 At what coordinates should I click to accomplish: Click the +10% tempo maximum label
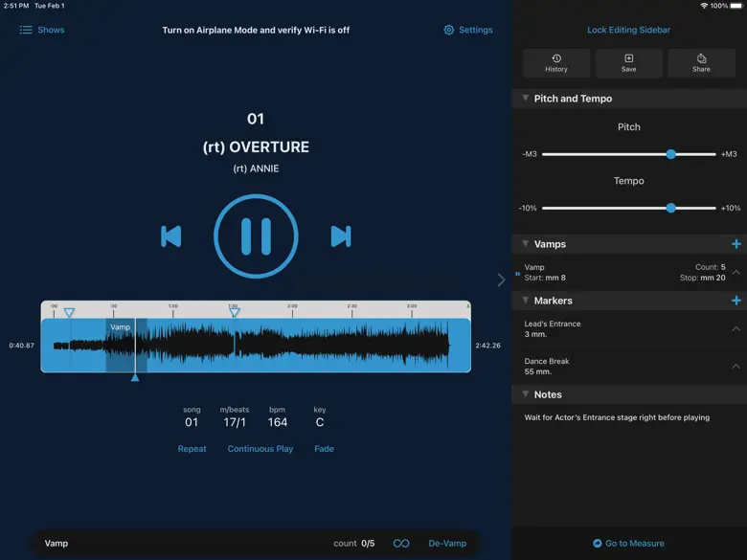coord(731,208)
